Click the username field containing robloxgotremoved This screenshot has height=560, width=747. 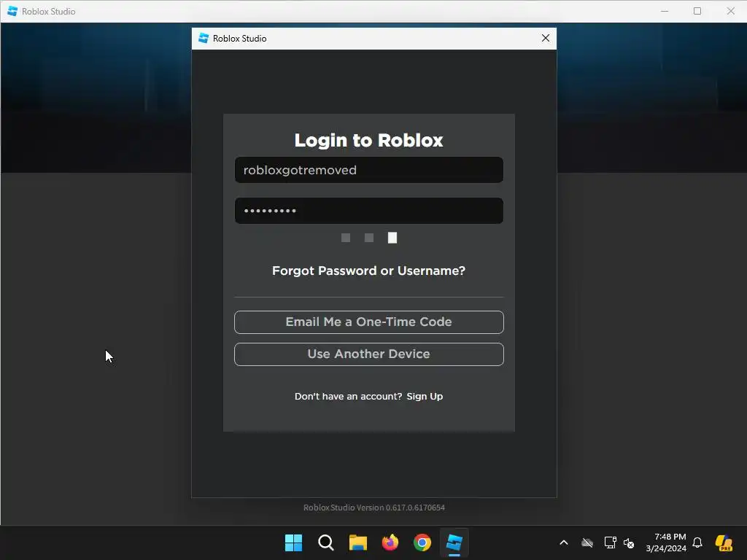(x=368, y=170)
